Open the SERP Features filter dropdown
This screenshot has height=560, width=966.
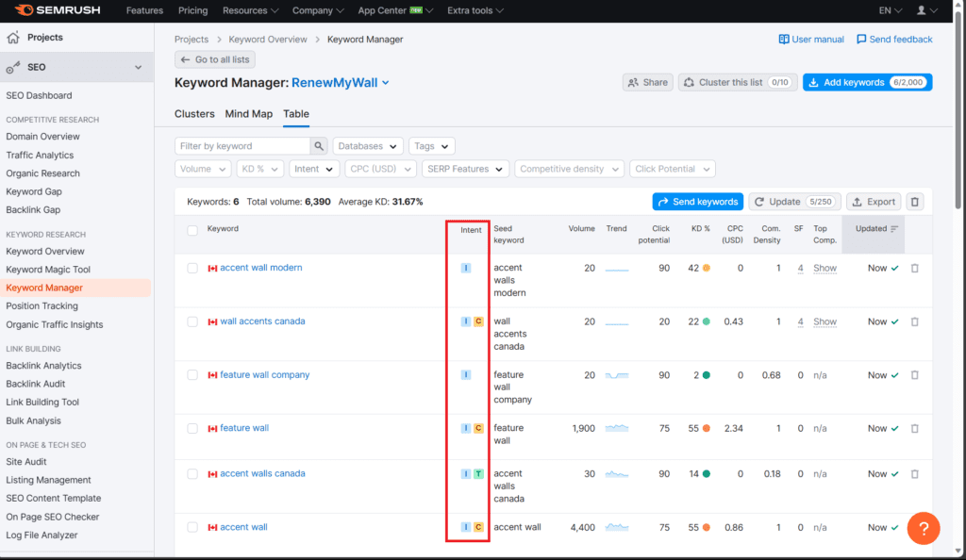(x=465, y=169)
